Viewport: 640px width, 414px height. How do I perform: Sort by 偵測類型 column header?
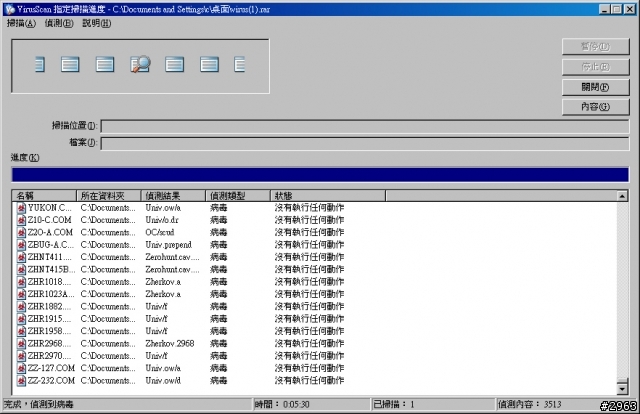238,196
